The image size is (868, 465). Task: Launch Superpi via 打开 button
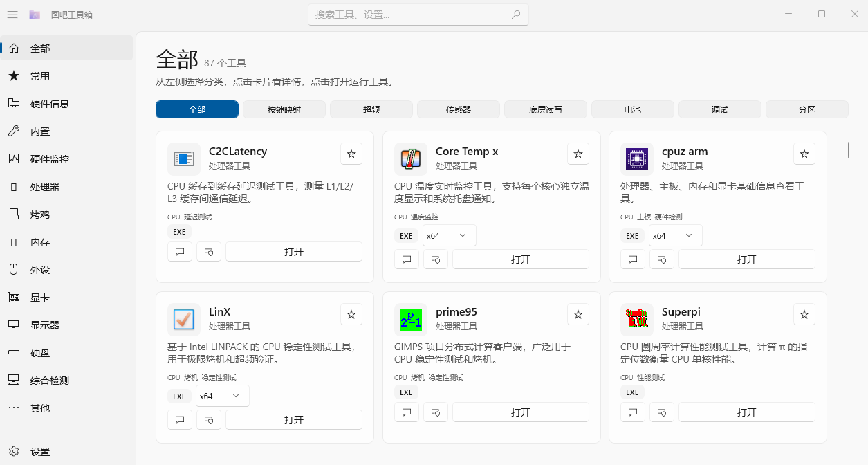(x=747, y=412)
